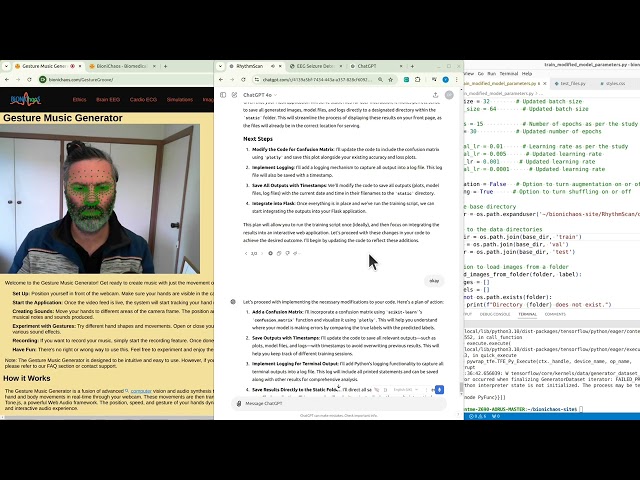Open the ChatGPT user account avatar
The image size is (640, 480).
pyautogui.click(x=449, y=95)
